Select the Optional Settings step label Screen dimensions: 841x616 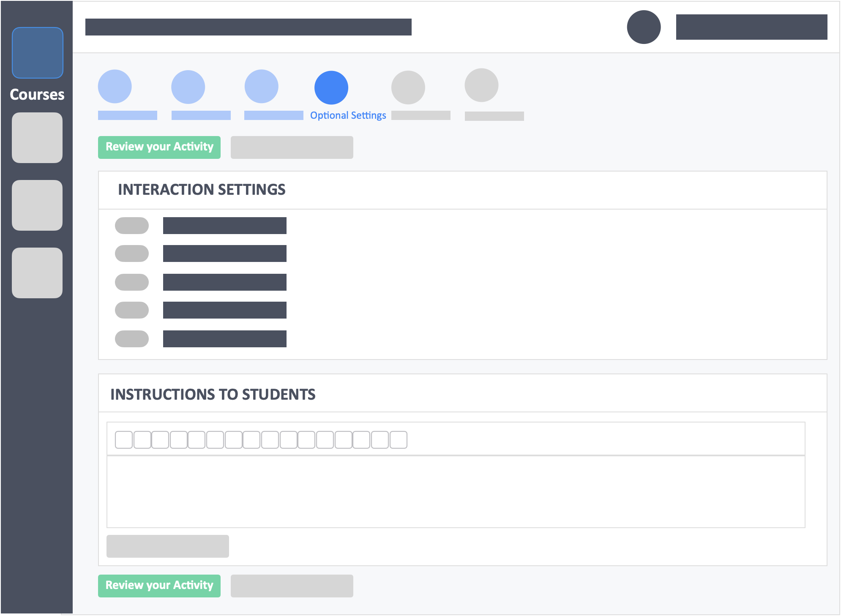pos(348,115)
